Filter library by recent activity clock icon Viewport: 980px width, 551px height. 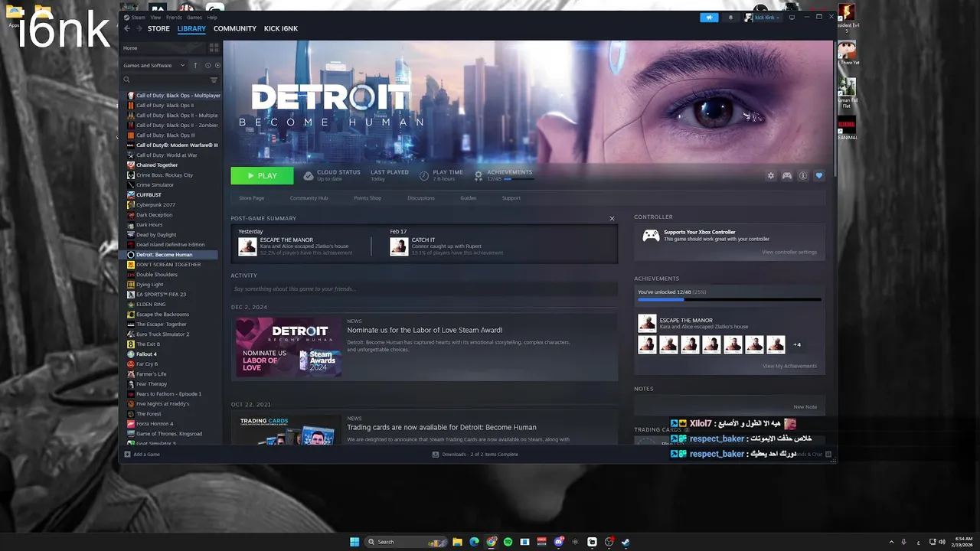click(x=207, y=65)
